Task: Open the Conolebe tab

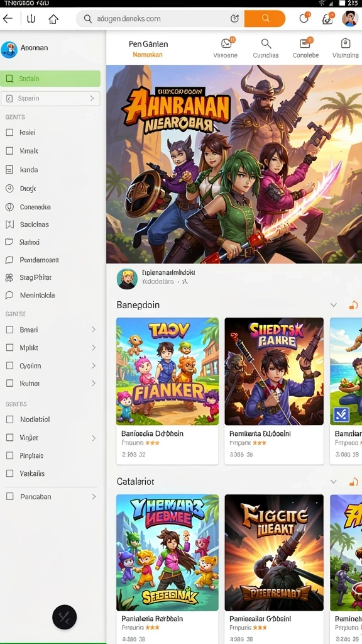Action: coord(305,48)
